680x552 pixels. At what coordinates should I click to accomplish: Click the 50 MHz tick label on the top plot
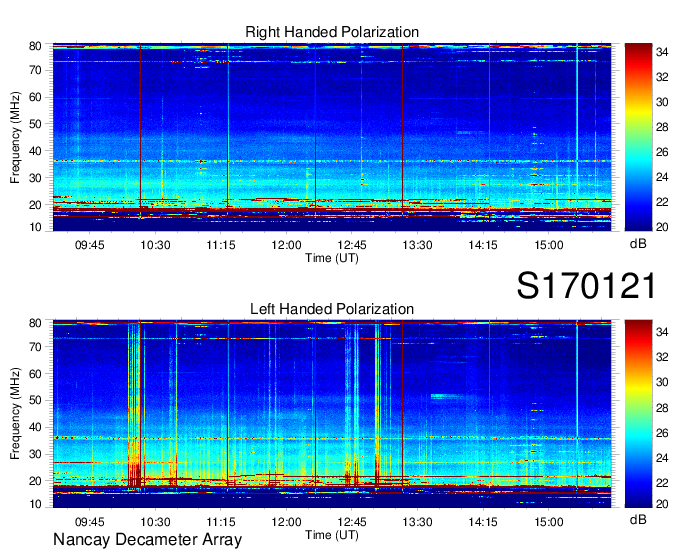click(35, 124)
